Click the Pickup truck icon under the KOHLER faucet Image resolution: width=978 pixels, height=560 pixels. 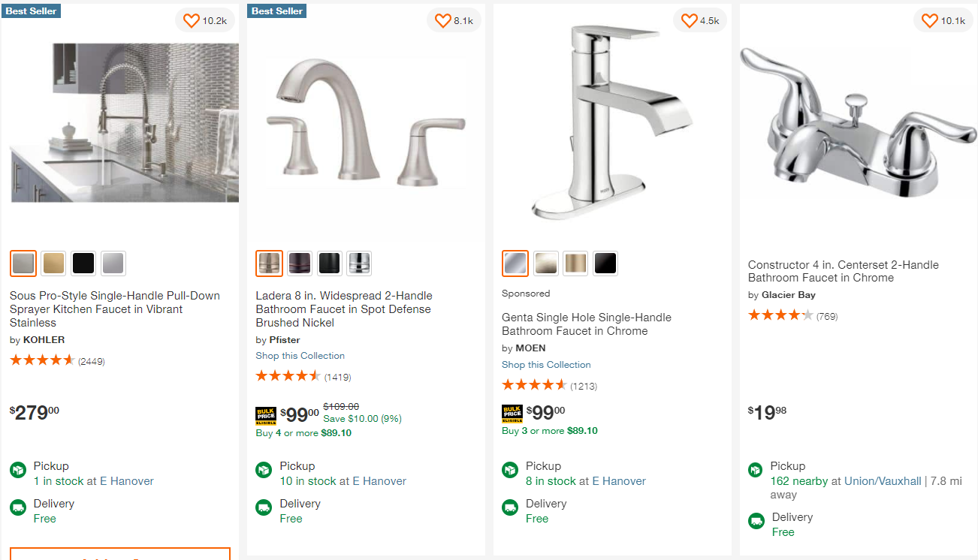(x=17, y=469)
